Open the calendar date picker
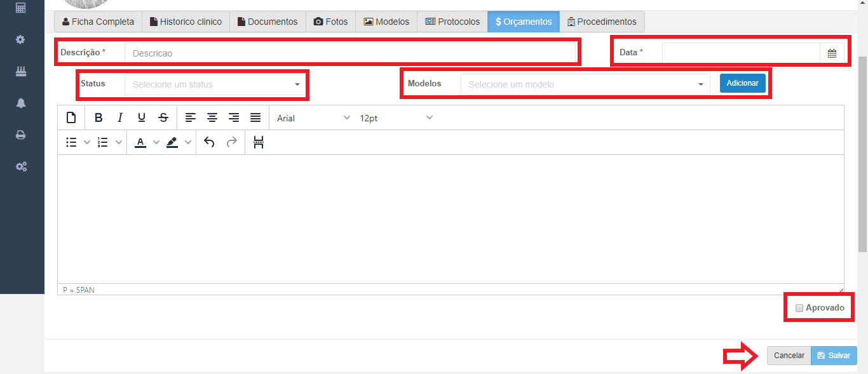Viewport: 868px width, 374px height. pos(832,53)
